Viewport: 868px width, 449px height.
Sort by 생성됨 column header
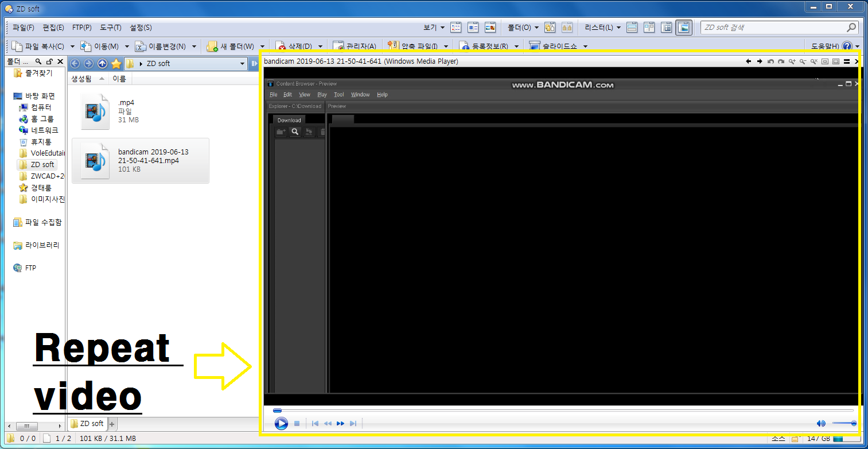pos(88,79)
